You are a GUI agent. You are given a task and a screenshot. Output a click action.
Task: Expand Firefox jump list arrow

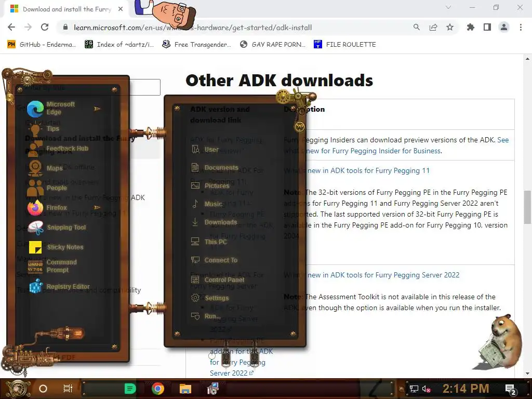coord(97,207)
